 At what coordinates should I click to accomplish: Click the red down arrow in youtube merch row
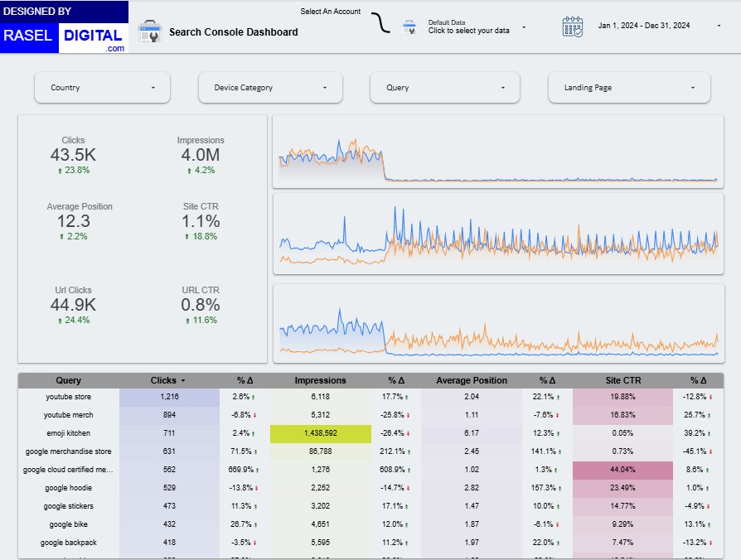254,415
